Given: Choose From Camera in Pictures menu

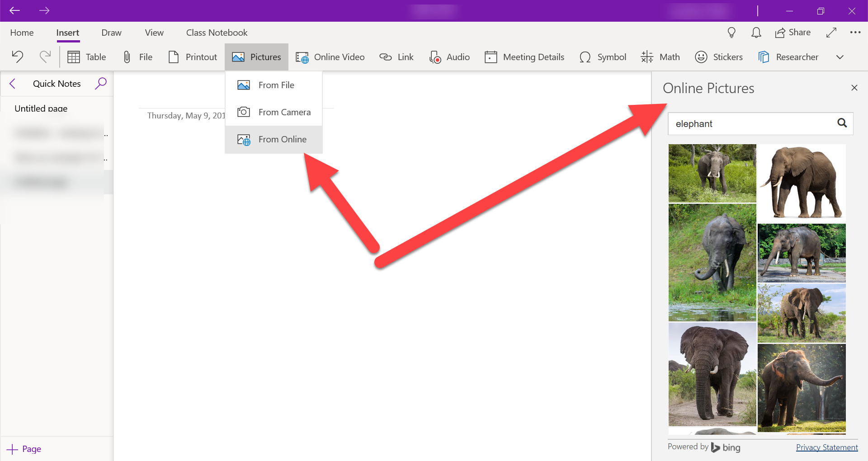Looking at the screenshot, I should 274,112.
